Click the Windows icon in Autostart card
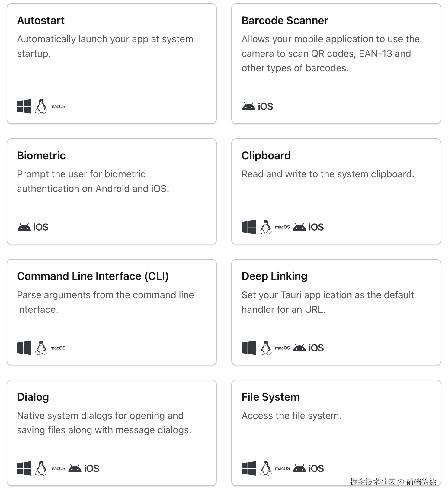Screen dimensions: 448x498 pyautogui.click(x=24, y=106)
